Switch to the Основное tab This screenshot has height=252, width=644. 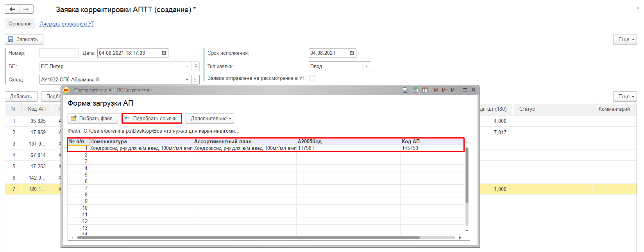[x=20, y=24]
